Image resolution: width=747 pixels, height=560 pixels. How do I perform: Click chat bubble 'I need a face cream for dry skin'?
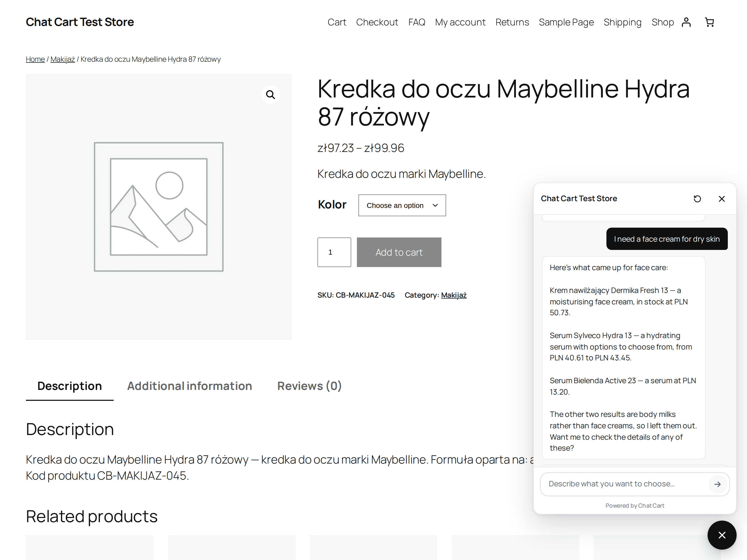(x=667, y=239)
